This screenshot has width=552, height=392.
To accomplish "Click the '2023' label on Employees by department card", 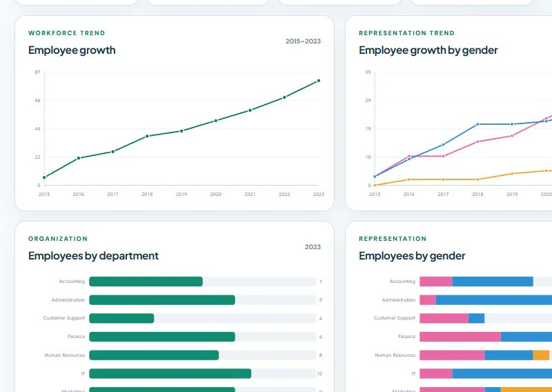I will click(313, 247).
